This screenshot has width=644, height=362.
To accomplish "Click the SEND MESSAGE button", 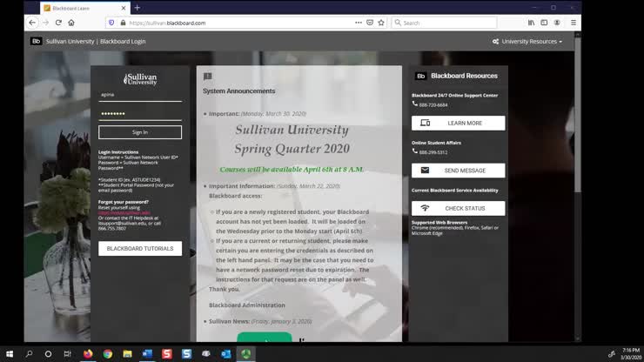I will tap(459, 171).
